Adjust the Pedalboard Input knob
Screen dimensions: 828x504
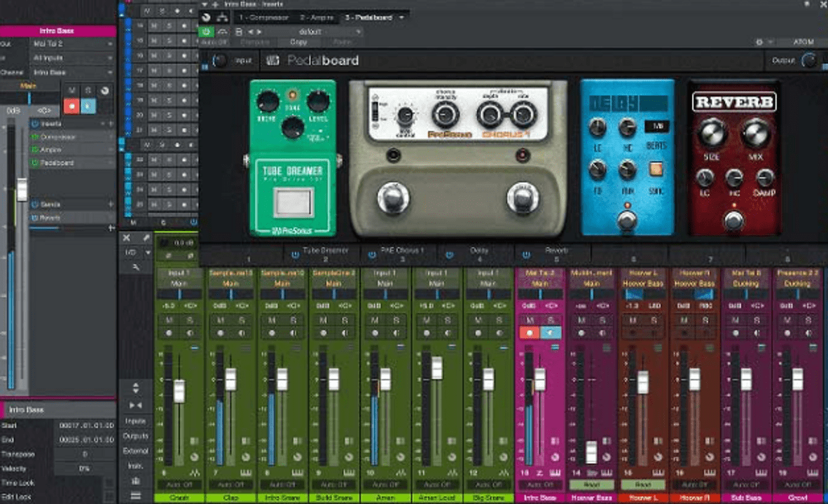pos(219,61)
